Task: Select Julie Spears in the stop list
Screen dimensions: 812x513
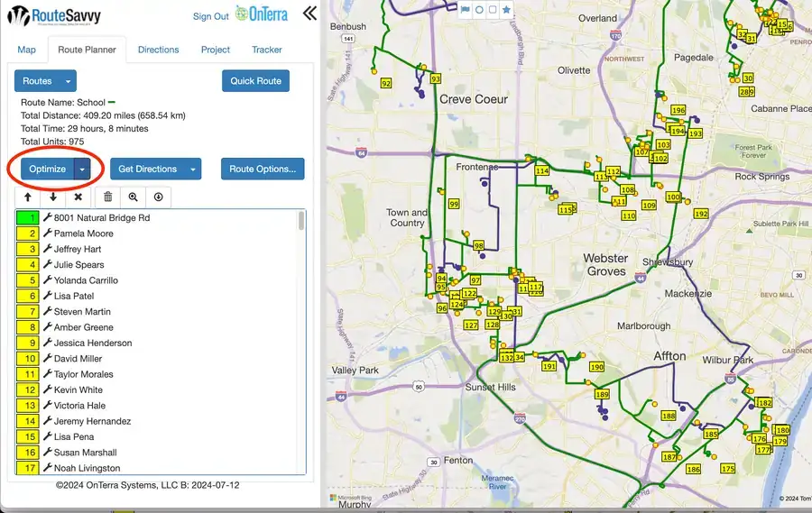Action: 78,264
